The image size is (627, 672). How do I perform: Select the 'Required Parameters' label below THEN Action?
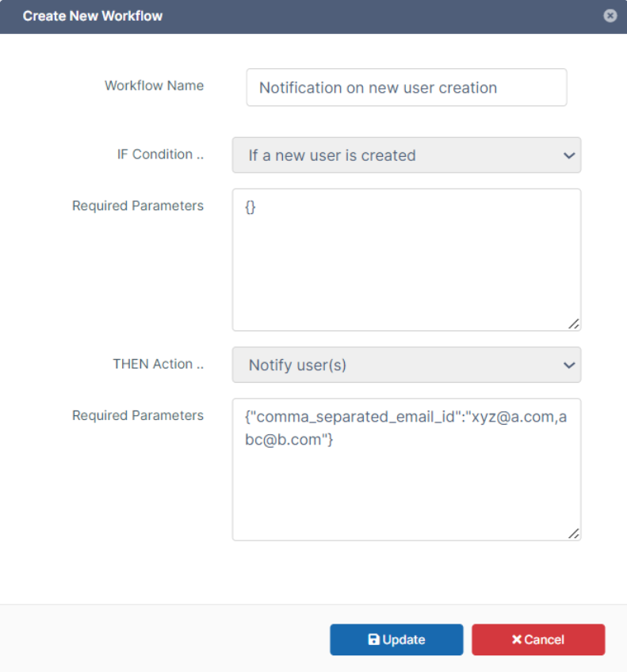[137, 415]
